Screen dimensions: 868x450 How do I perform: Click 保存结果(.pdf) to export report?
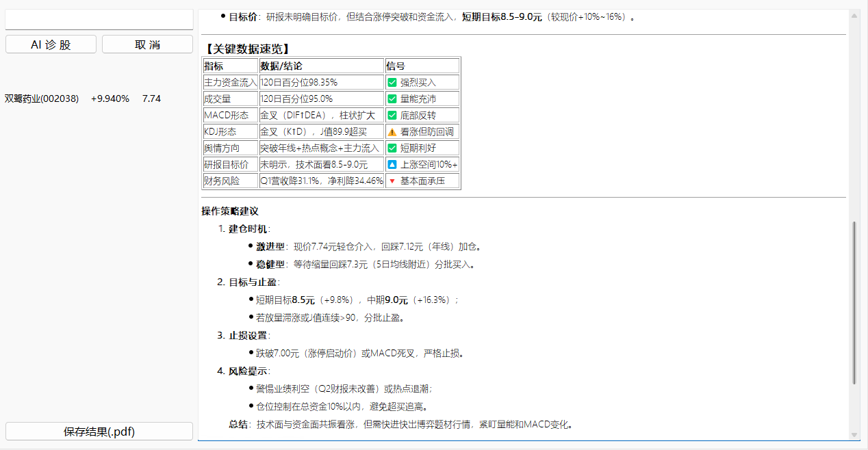click(x=99, y=431)
